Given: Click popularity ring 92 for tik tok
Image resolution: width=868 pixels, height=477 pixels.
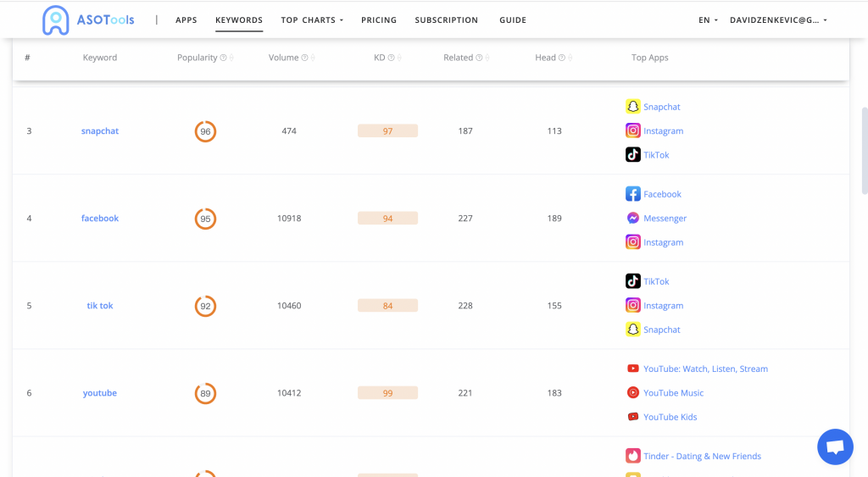Looking at the screenshot, I should 205,306.
